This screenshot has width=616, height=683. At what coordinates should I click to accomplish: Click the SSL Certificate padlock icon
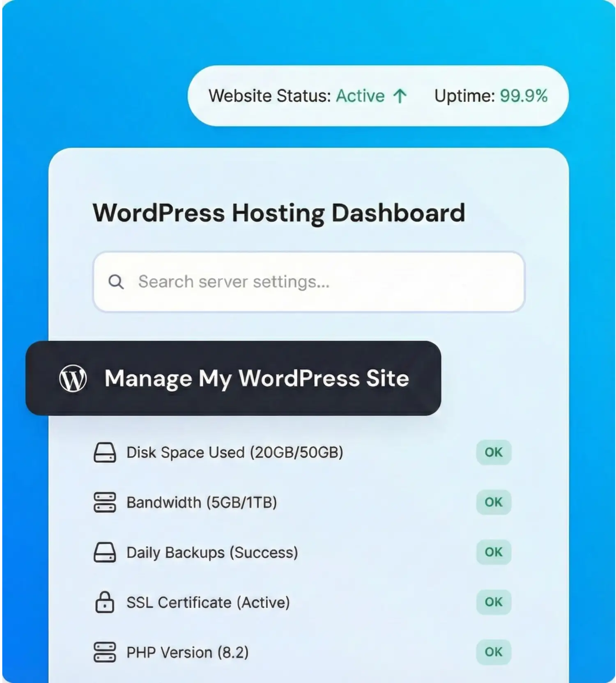(x=105, y=602)
